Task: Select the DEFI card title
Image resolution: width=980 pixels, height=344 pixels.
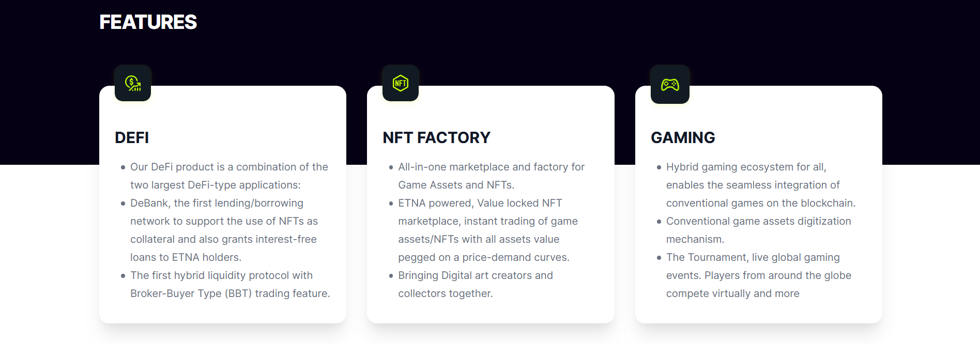Action: pos(132,137)
